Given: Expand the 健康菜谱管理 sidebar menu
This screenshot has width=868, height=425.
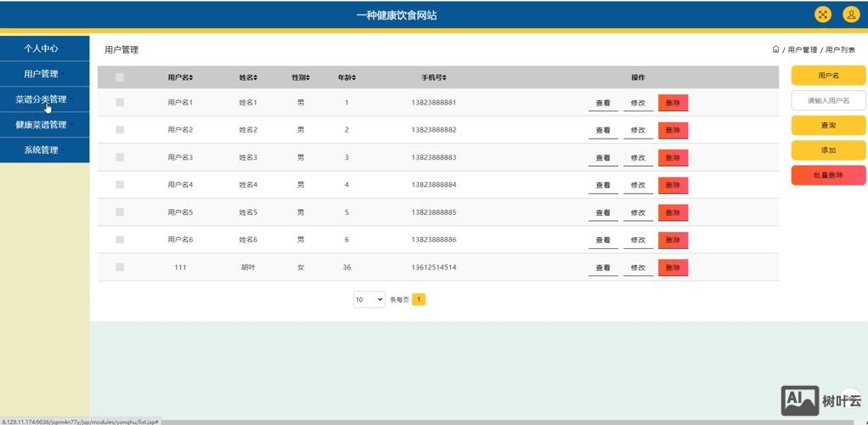Looking at the screenshot, I should 44,125.
